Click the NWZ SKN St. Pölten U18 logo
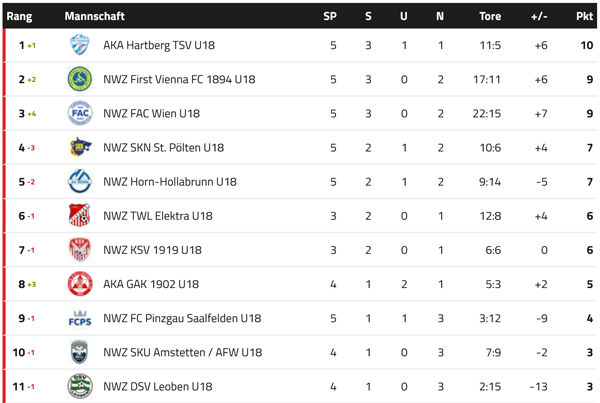This screenshot has height=403, width=600. (80, 148)
